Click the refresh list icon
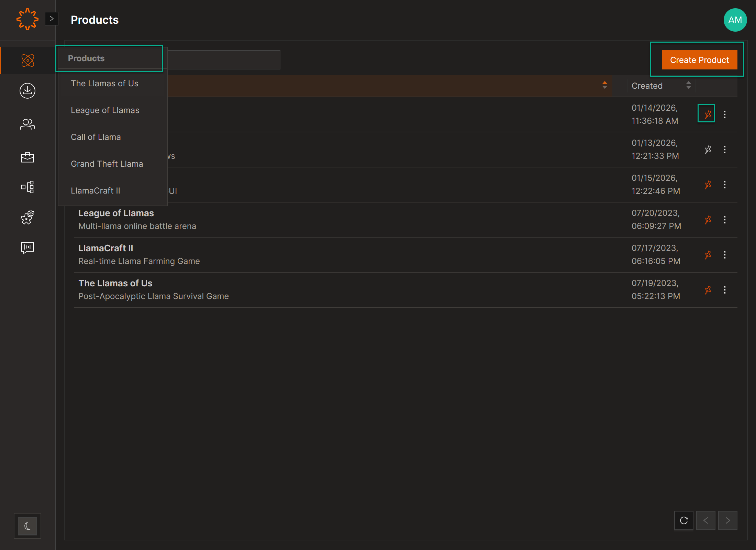This screenshot has height=550, width=756. [x=683, y=520]
